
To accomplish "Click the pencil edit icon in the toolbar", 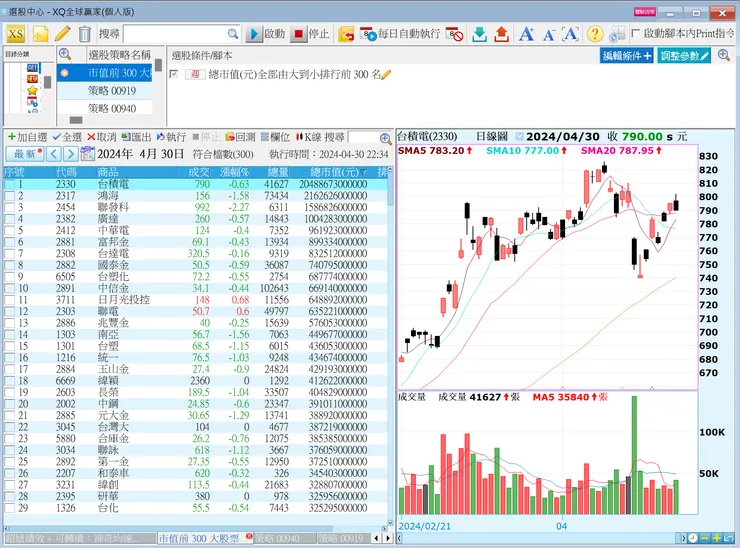I will click(62, 34).
